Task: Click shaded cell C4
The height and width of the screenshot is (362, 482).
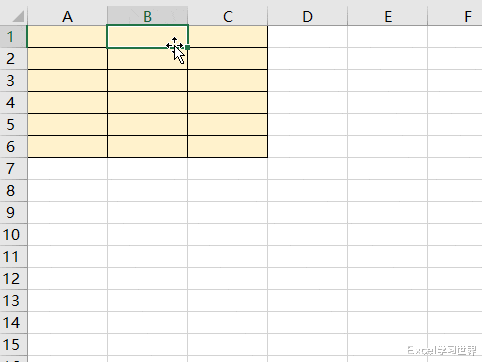Action: click(228, 103)
